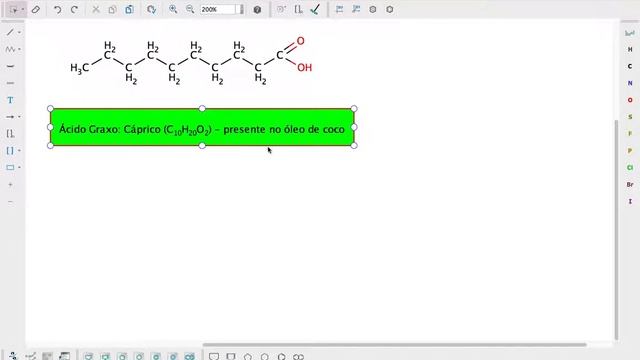
Task: Click the green checkmark structure check
Action: coord(315,9)
